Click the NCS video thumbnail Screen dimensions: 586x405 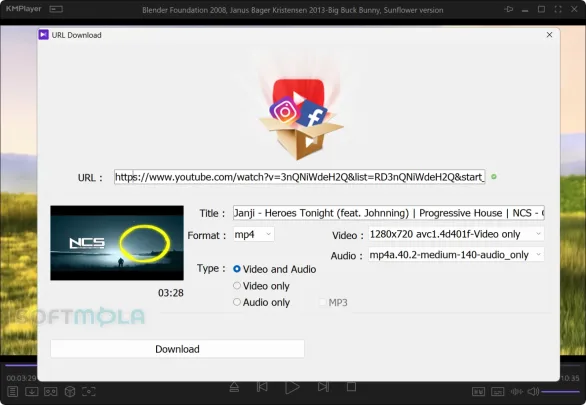(117, 243)
